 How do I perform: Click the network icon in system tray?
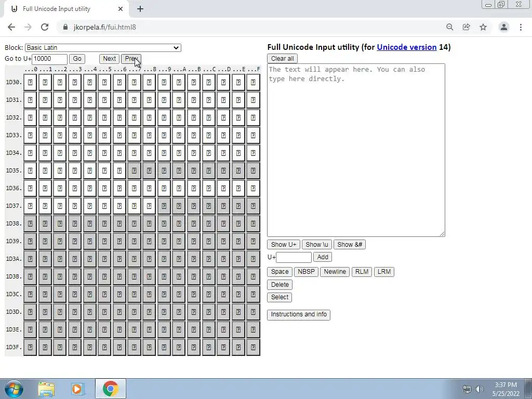click(x=467, y=389)
